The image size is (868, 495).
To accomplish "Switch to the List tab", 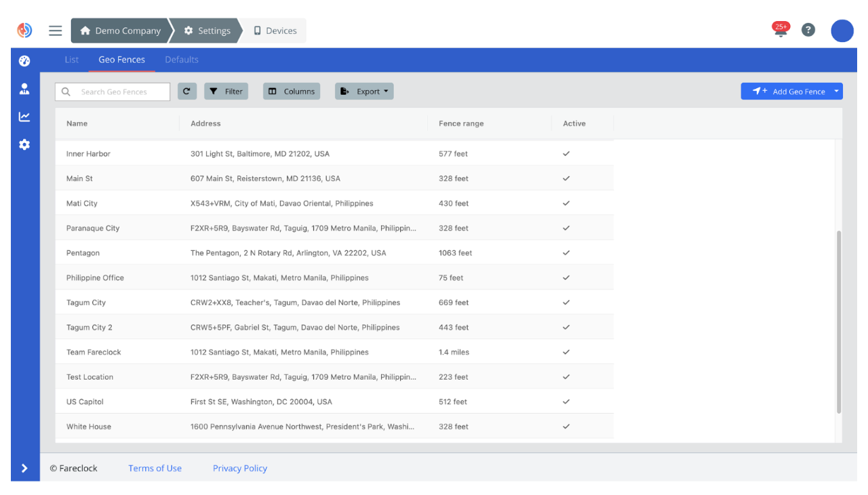I will [71, 59].
